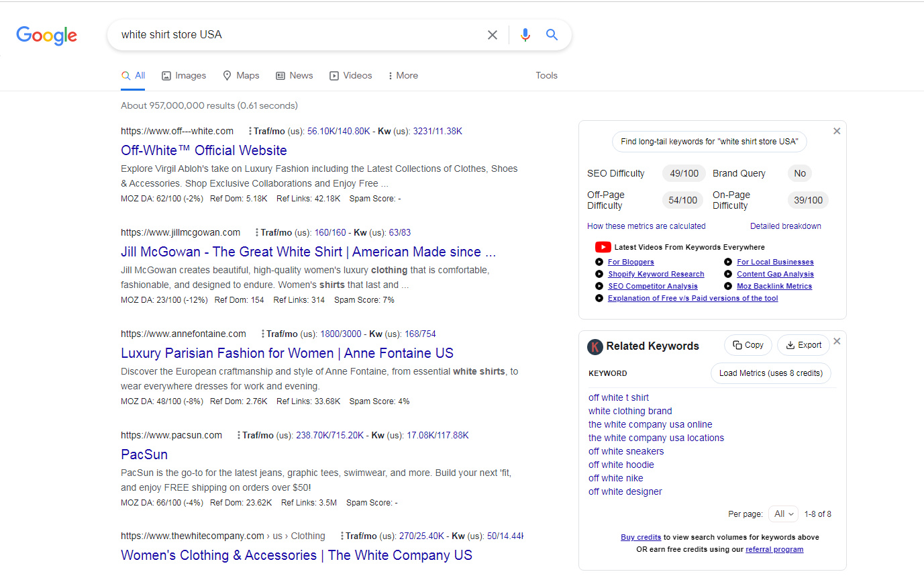Screen dimensions: 924x576
Task: Click the Google logo
Action: click(47, 35)
